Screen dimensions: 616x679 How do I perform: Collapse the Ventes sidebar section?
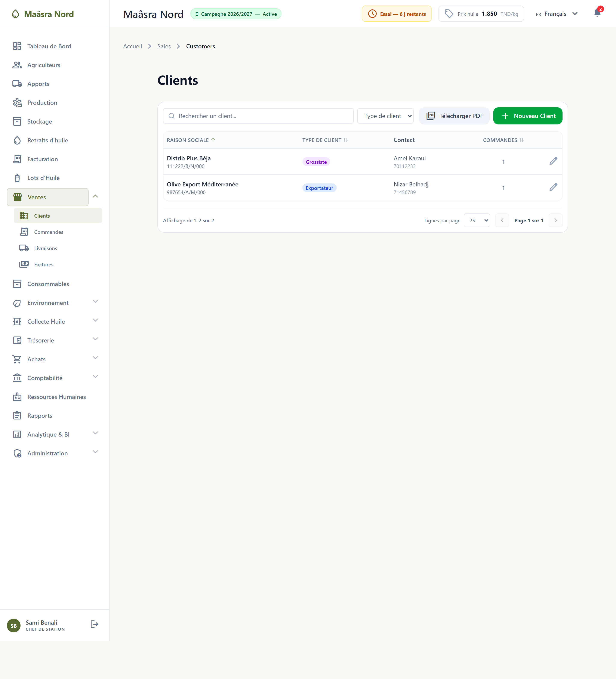(x=95, y=196)
